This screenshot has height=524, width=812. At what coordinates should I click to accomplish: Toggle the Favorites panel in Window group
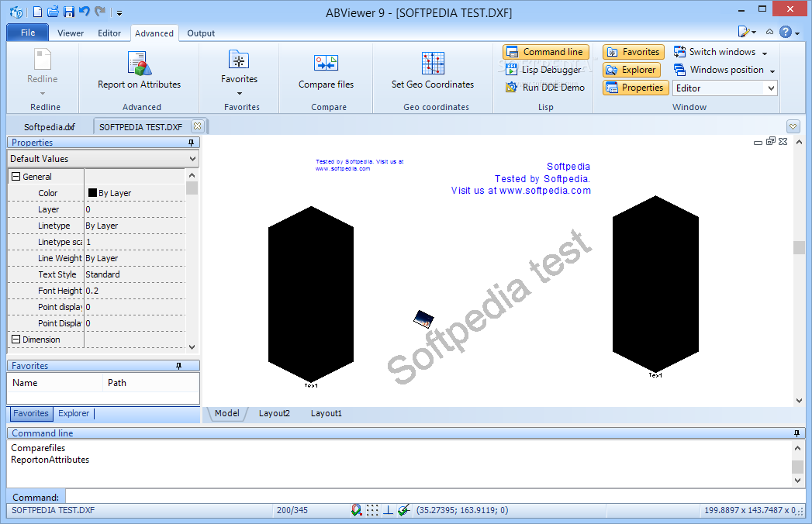pyautogui.click(x=634, y=52)
